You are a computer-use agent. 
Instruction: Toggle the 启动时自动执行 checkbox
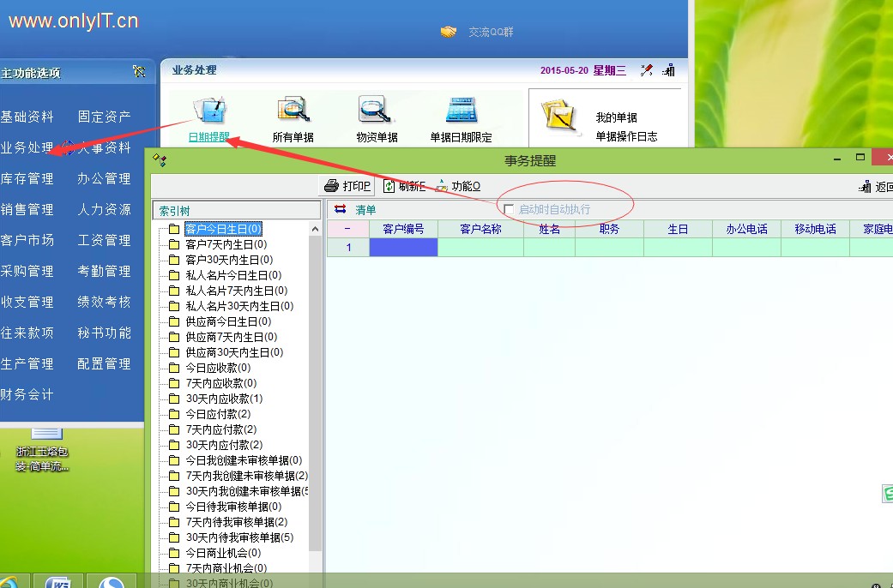pos(509,210)
